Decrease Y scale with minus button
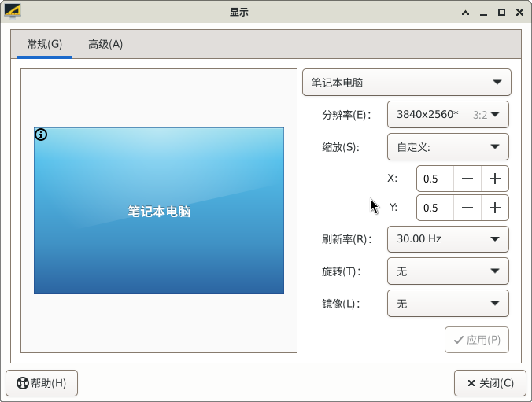Screen dimensions: 532x402 tap(467, 208)
